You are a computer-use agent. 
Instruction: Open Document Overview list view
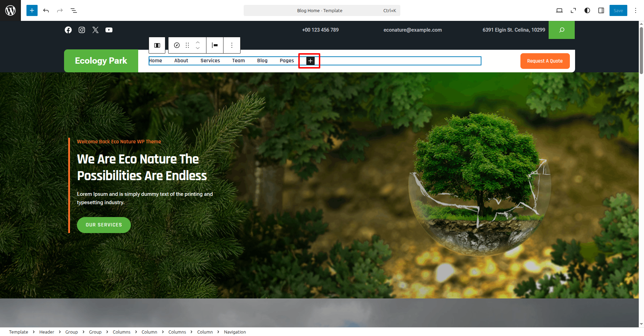[x=74, y=10]
